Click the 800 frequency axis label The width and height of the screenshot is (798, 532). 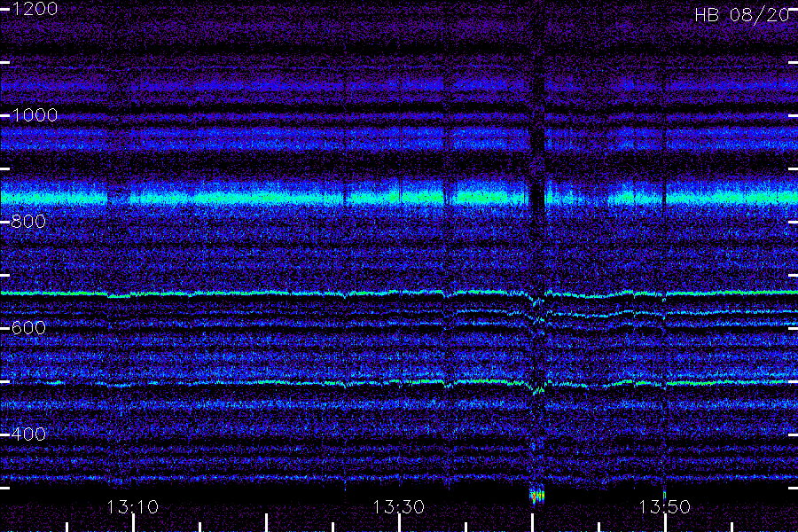28,222
